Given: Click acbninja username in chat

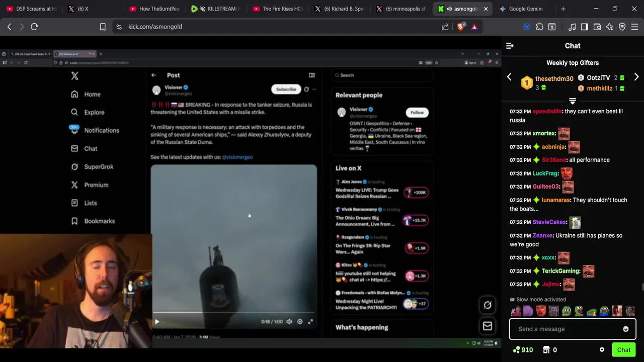Looking at the screenshot, I should point(553,147).
